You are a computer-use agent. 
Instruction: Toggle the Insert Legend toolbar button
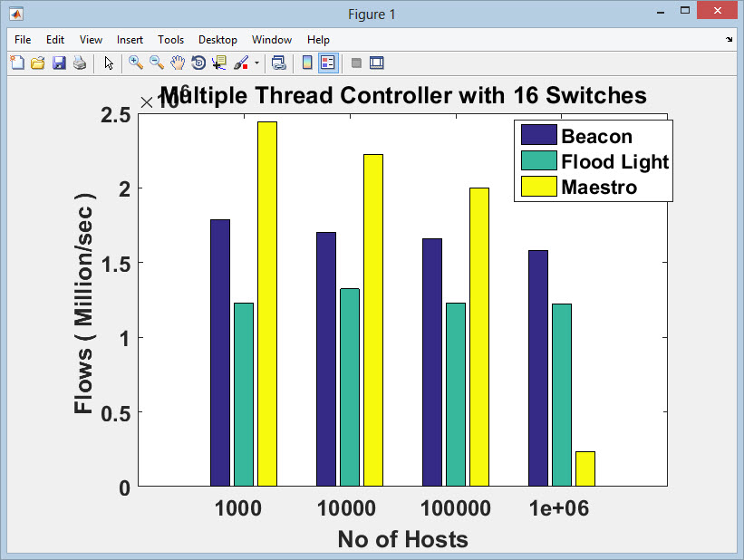[328, 63]
